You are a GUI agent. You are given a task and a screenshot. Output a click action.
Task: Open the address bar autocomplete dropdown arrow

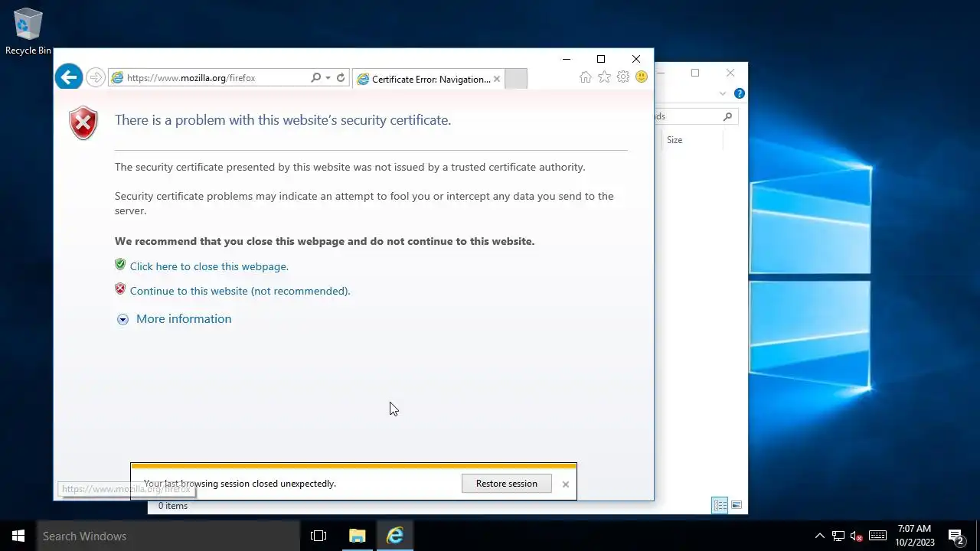pos(328,77)
